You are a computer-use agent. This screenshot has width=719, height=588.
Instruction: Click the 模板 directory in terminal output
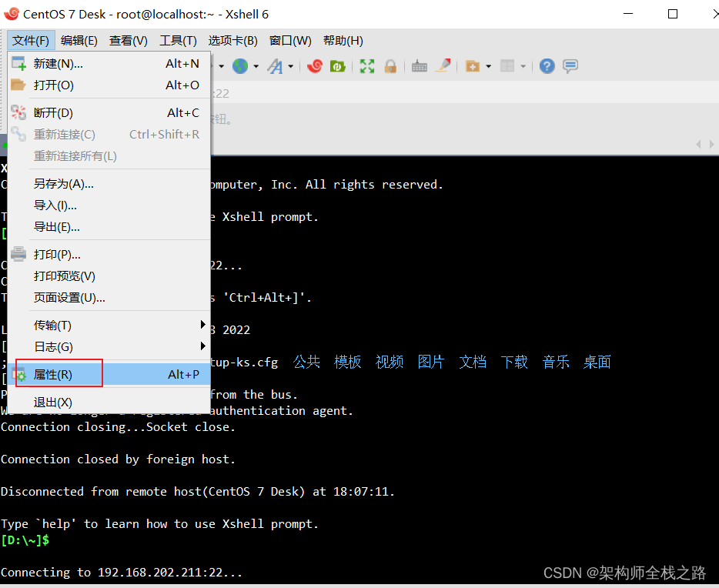[348, 362]
